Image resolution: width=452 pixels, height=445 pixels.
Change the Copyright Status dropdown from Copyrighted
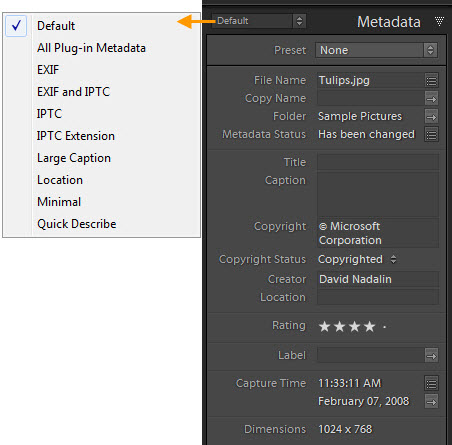(x=357, y=259)
